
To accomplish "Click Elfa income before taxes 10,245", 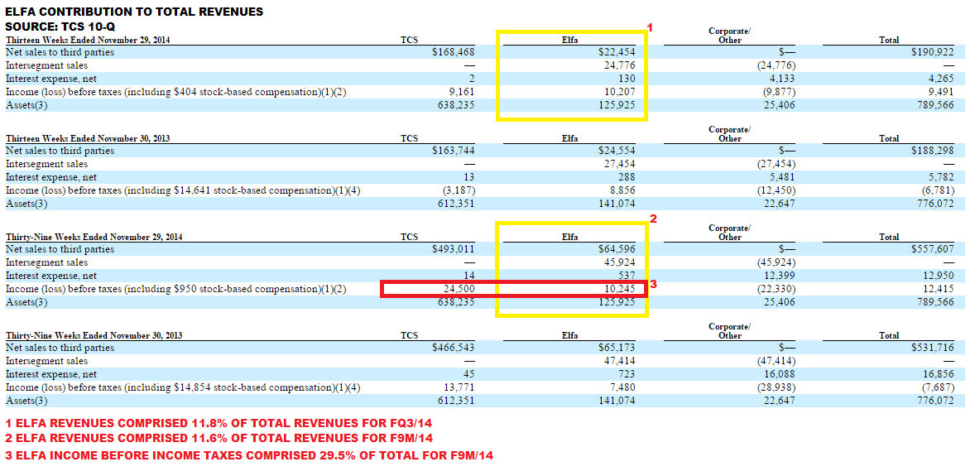I will click(x=620, y=289).
